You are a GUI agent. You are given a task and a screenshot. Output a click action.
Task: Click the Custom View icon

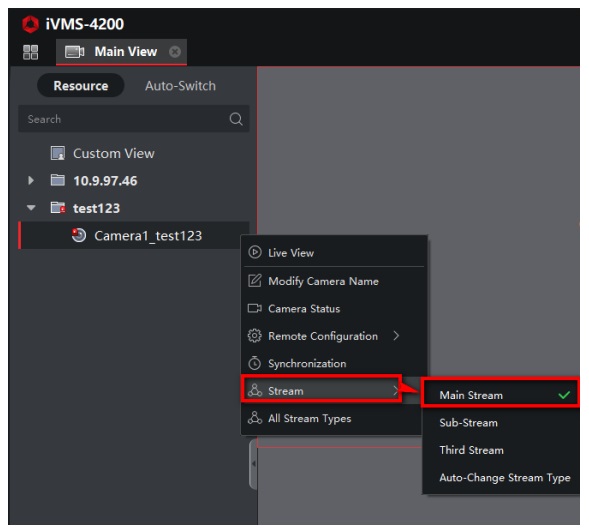pos(58,153)
